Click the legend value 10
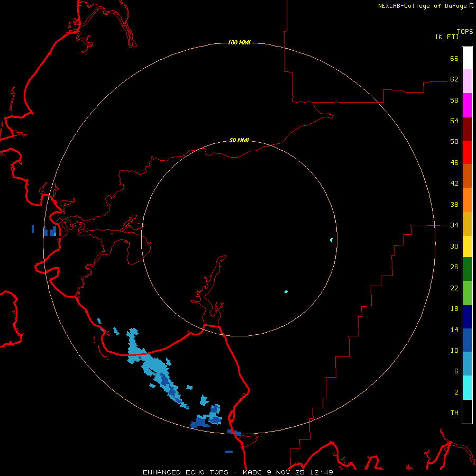The width and height of the screenshot is (476, 476). pyautogui.click(x=454, y=351)
